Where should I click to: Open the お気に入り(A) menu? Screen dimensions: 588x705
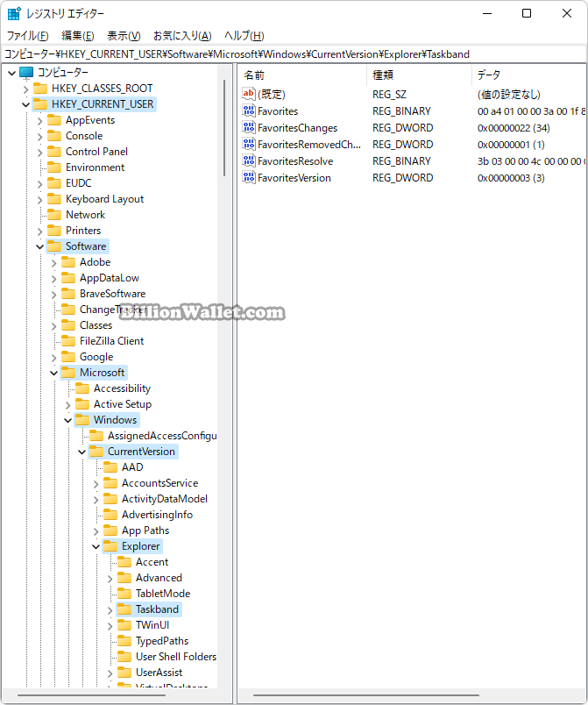pos(182,36)
